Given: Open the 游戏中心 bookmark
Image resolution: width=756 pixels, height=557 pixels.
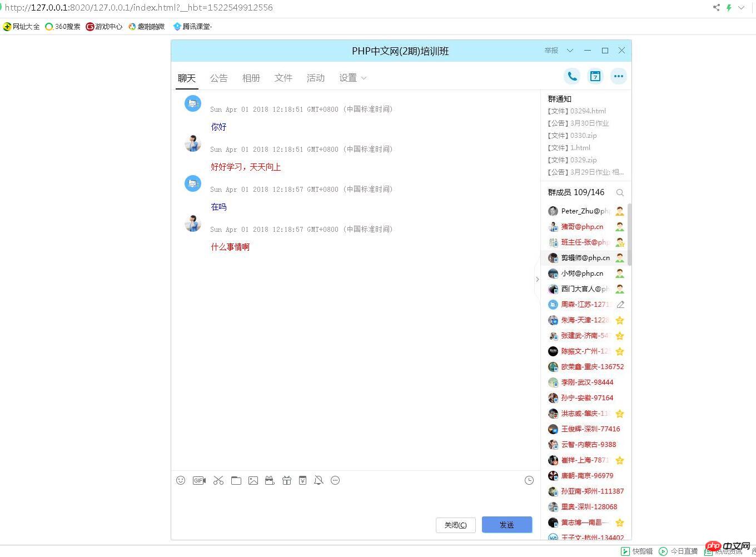Looking at the screenshot, I should coord(104,26).
